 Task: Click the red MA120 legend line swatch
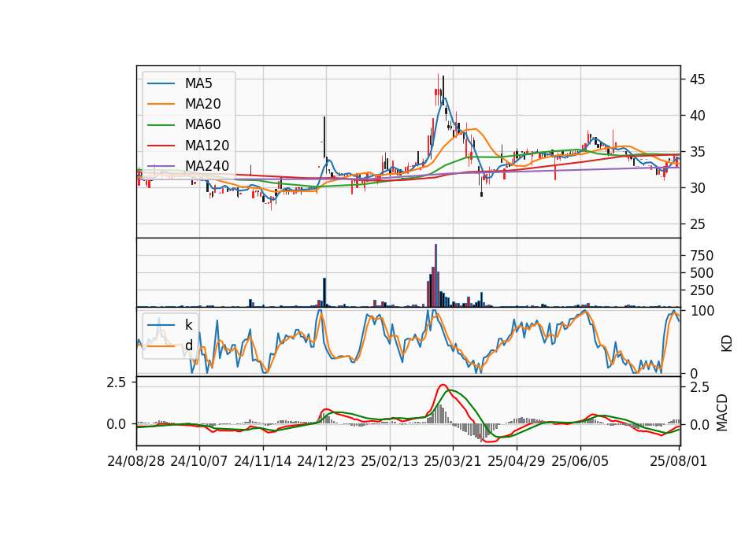coord(161,146)
